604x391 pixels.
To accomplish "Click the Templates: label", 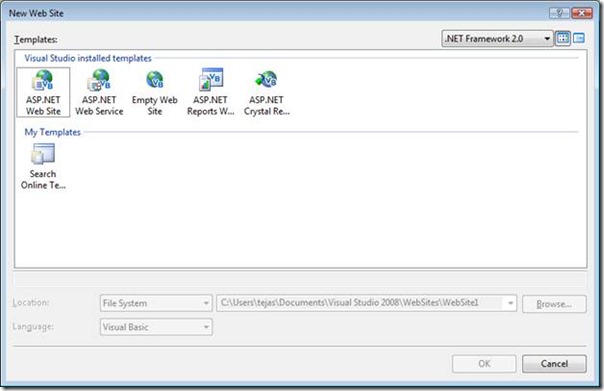I will [x=35, y=39].
